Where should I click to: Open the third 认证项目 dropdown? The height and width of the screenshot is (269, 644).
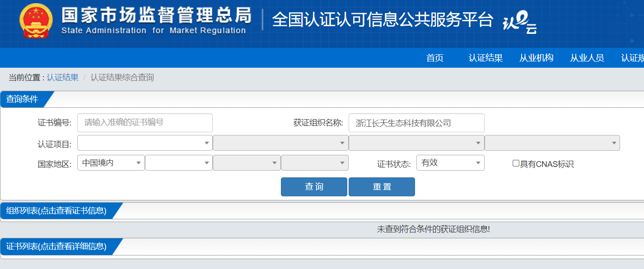pos(416,143)
